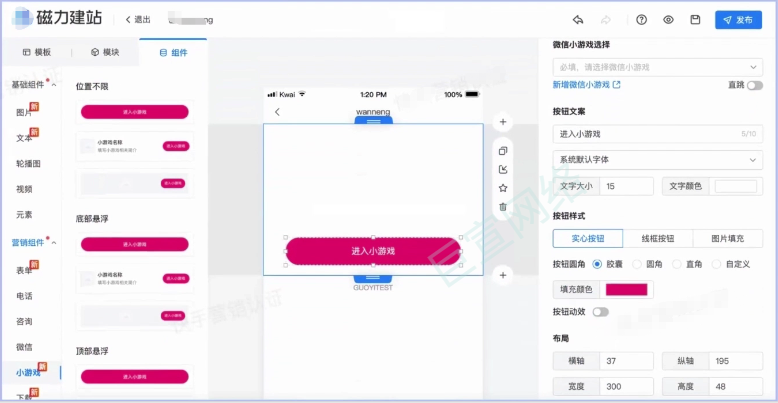Image resolution: width=778 pixels, height=403 pixels.
Task: Click the save-as-module arrow icon
Action: (503, 170)
